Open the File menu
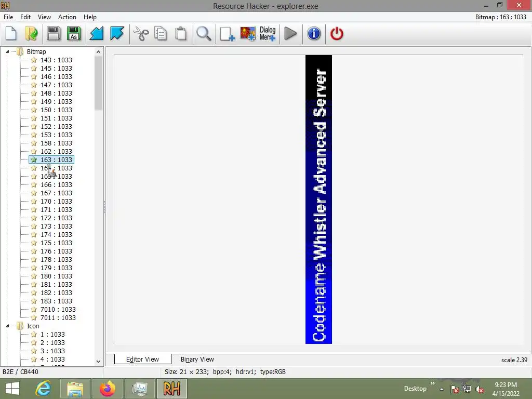Viewport: 532px width, 399px height. 8,17
